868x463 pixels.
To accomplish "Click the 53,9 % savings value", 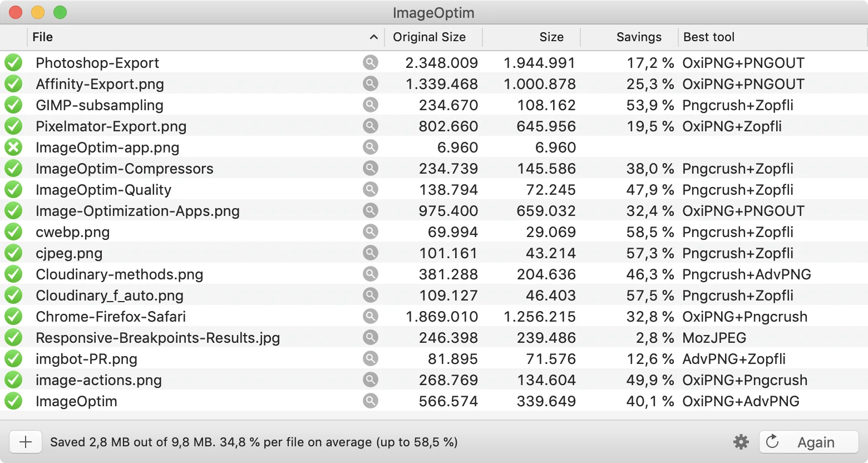I will coord(650,105).
